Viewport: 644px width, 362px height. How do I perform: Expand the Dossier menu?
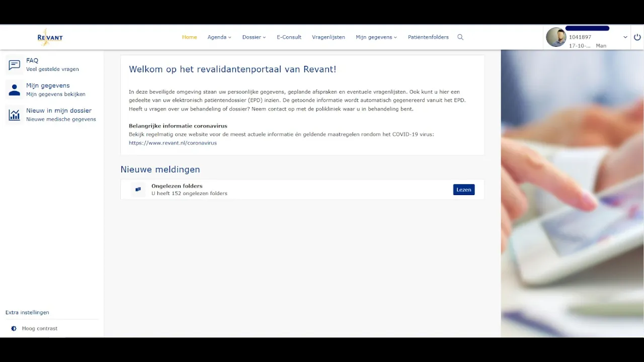254,37
